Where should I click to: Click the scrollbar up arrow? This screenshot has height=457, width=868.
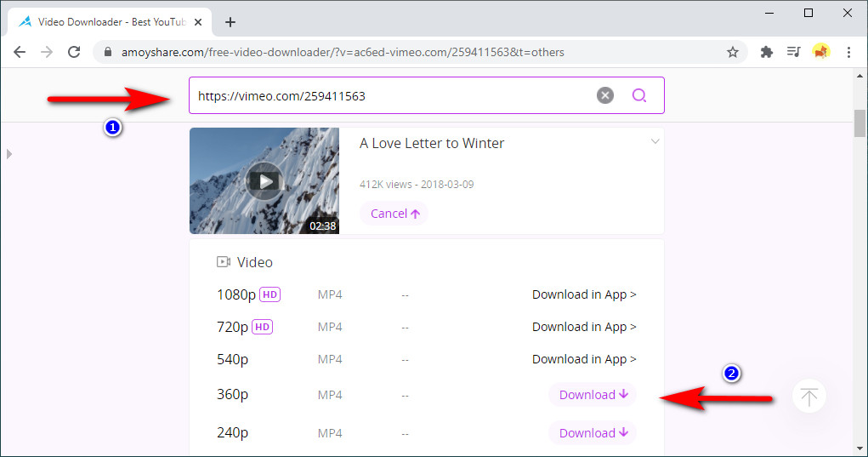(x=859, y=77)
